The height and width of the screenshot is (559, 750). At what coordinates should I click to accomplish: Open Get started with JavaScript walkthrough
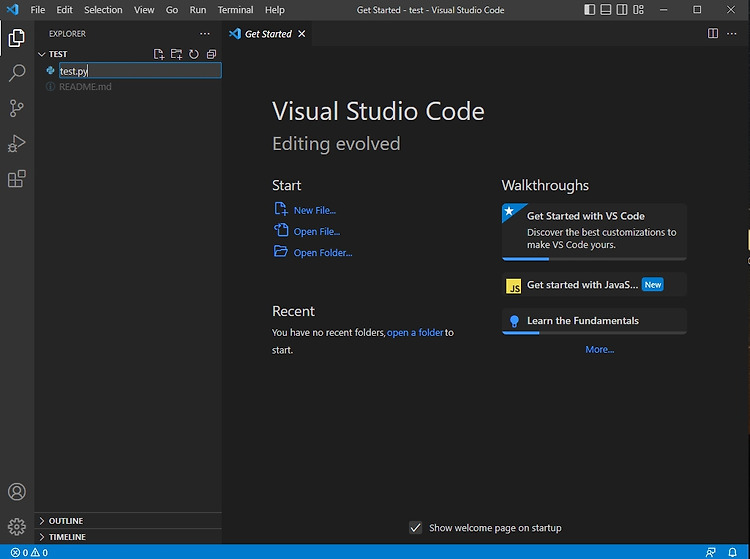594,285
